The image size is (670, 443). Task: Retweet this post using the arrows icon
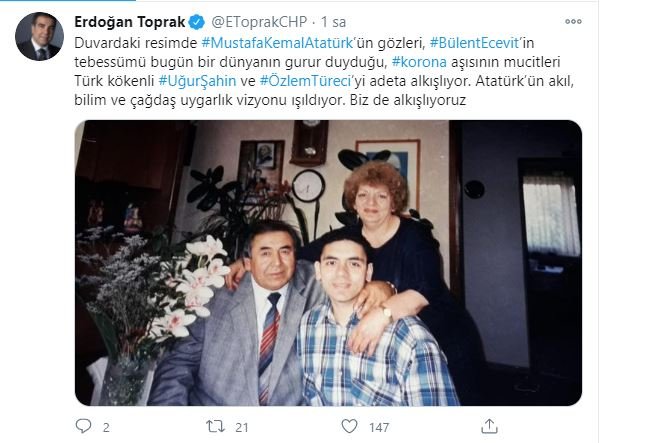coord(215,426)
